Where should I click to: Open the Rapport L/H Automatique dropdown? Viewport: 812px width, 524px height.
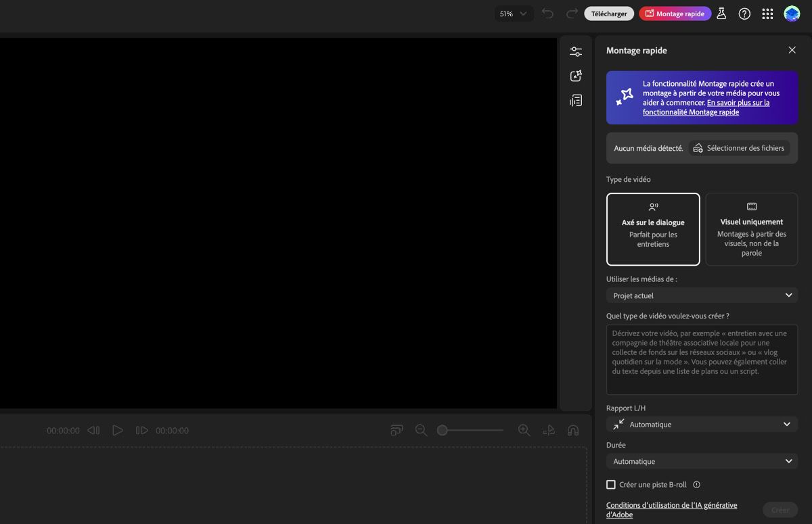(x=702, y=424)
